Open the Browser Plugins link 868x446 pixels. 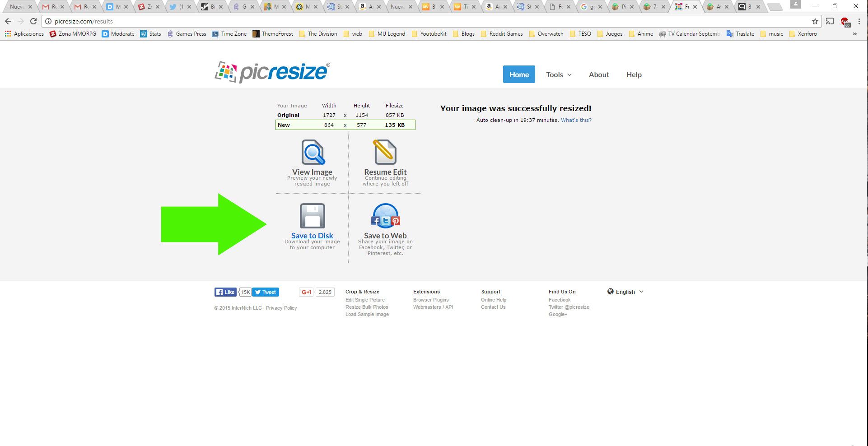pyautogui.click(x=431, y=300)
